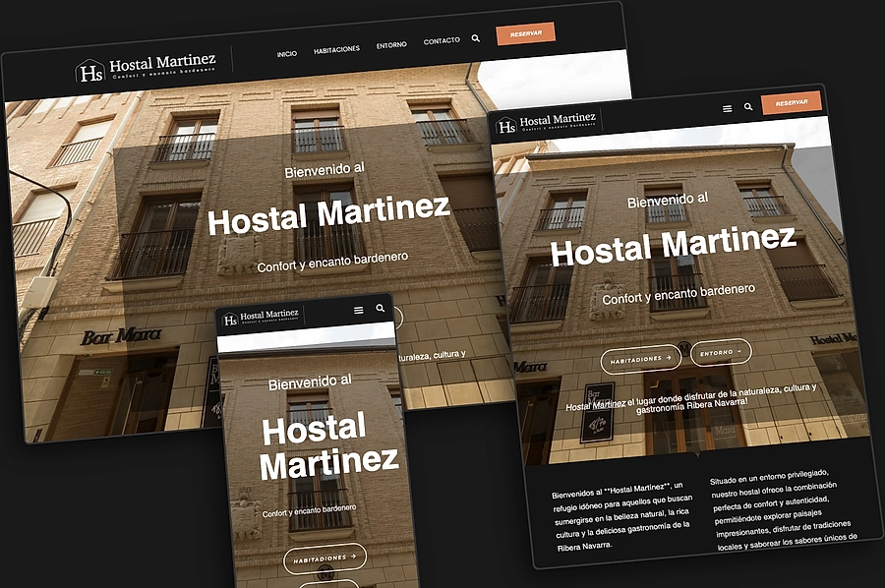The width and height of the screenshot is (885, 588).
Task: Expand ENTORNO dropdown button in tablet mockup
Action: point(721,352)
